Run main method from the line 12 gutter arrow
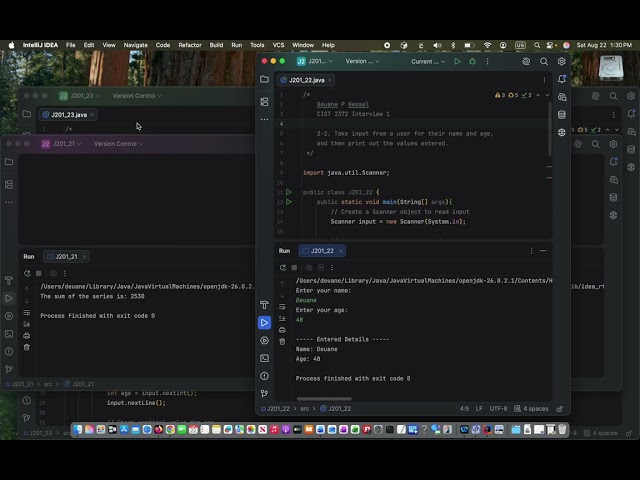 pyautogui.click(x=289, y=202)
